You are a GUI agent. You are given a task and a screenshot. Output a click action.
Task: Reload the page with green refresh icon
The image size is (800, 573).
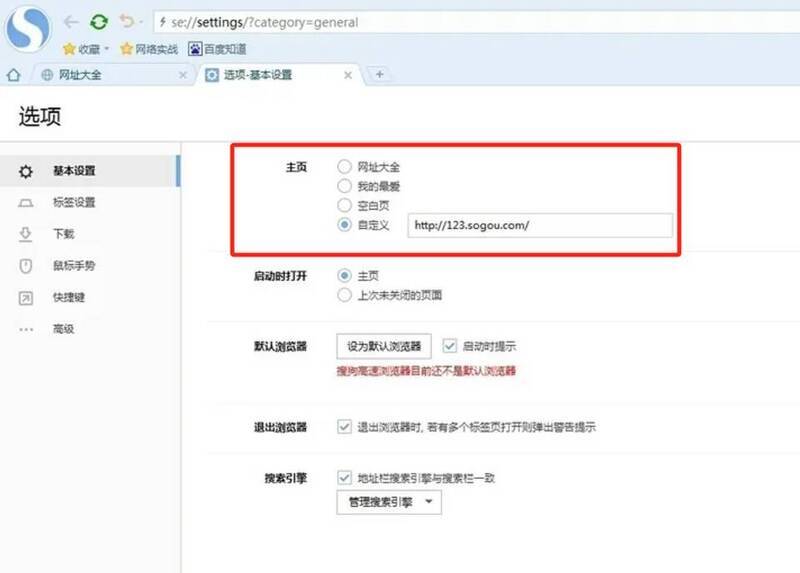point(99,22)
